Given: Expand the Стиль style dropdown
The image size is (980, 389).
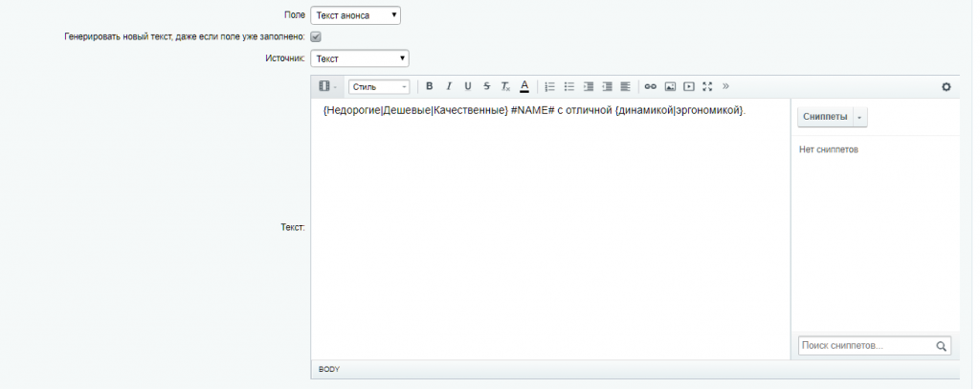Looking at the screenshot, I should [379, 86].
